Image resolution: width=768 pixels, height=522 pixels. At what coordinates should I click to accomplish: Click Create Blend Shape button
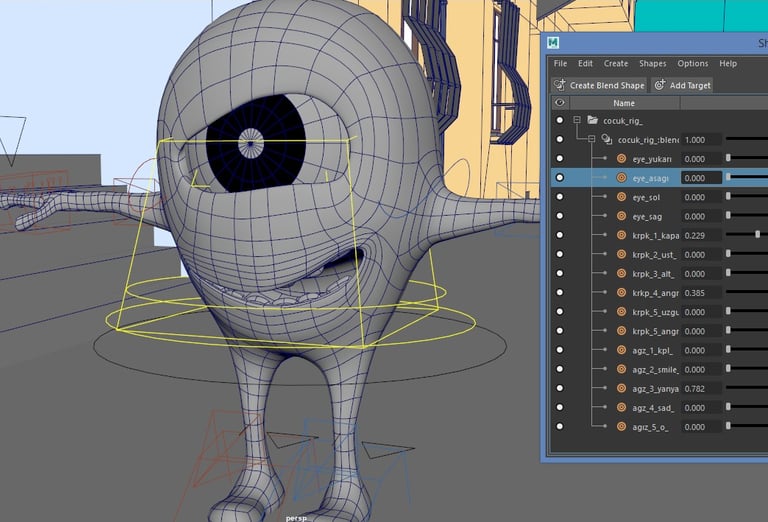(x=598, y=85)
